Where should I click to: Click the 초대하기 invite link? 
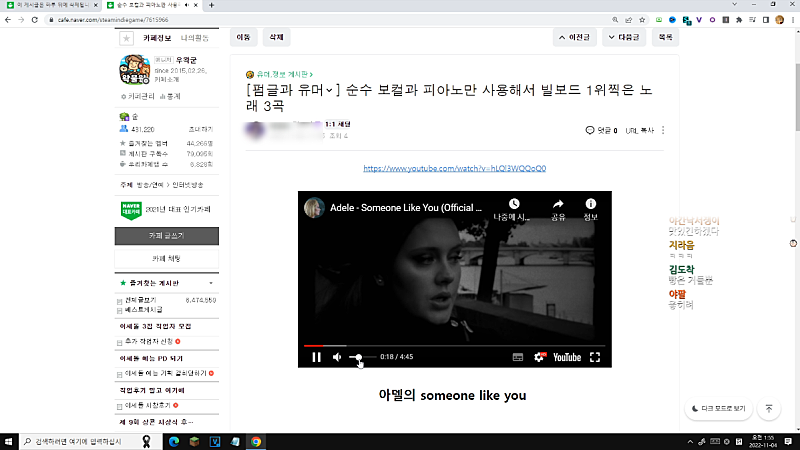201,130
